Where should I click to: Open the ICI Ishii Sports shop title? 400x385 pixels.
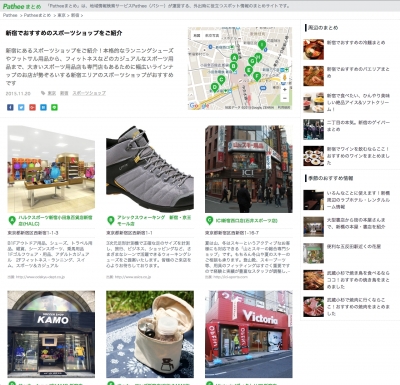[246, 221]
